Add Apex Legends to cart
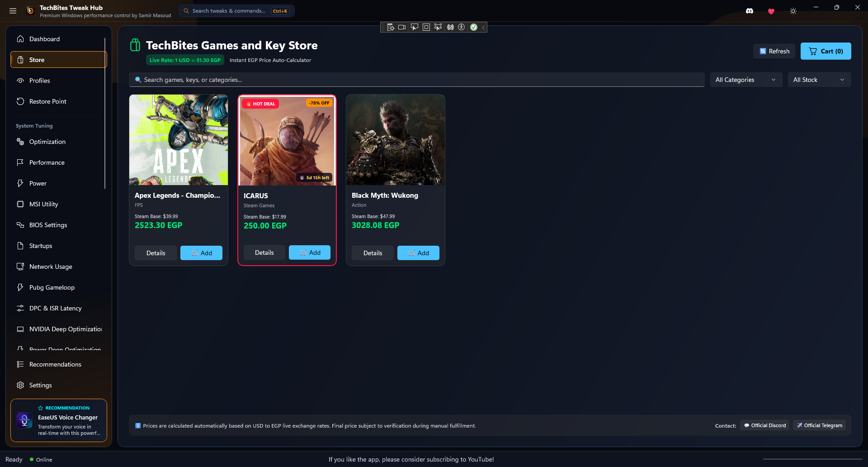This screenshot has height=467, width=868. tap(201, 253)
